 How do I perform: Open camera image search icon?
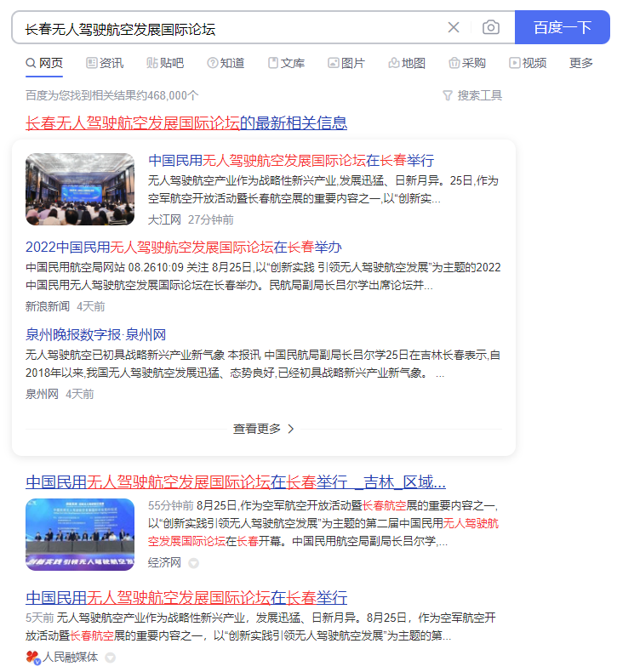click(490, 27)
